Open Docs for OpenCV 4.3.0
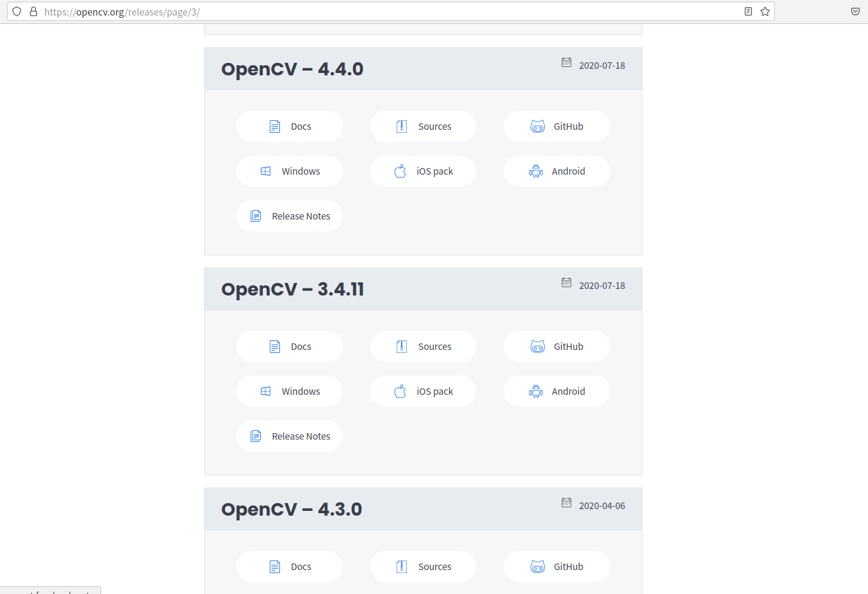Viewport: 868px width, 594px height. point(290,566)
